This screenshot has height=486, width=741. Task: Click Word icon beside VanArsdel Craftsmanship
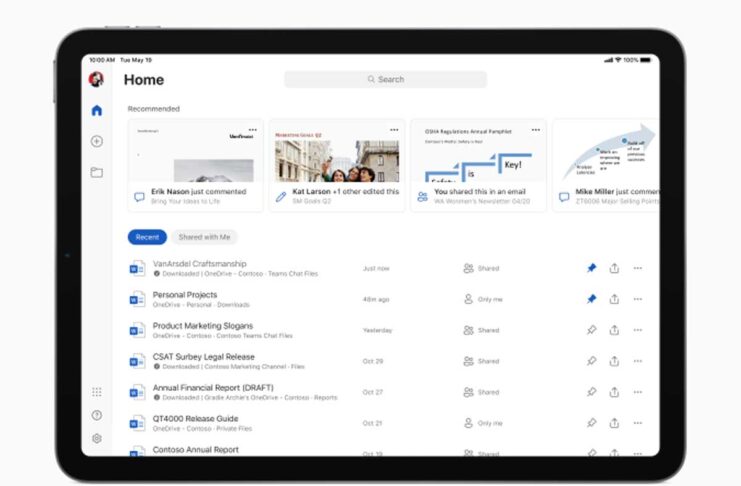[137, 268]
